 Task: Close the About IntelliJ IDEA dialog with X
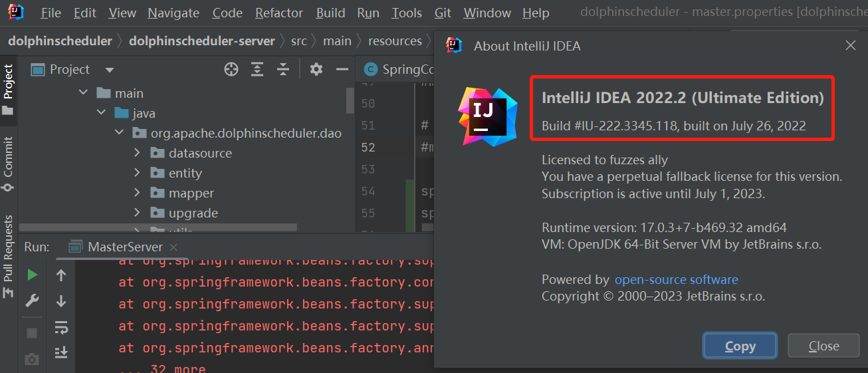pos(850,45)
